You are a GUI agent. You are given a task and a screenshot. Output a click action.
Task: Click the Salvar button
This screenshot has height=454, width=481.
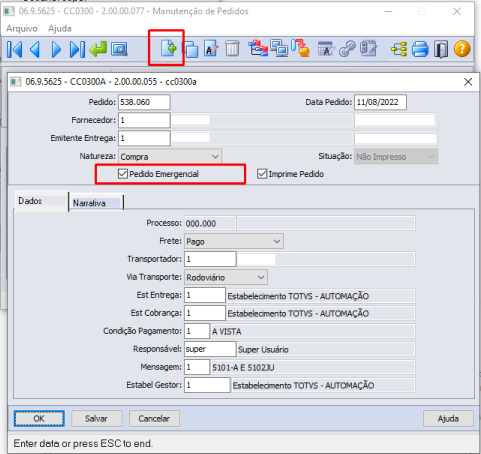coord(96,418)
